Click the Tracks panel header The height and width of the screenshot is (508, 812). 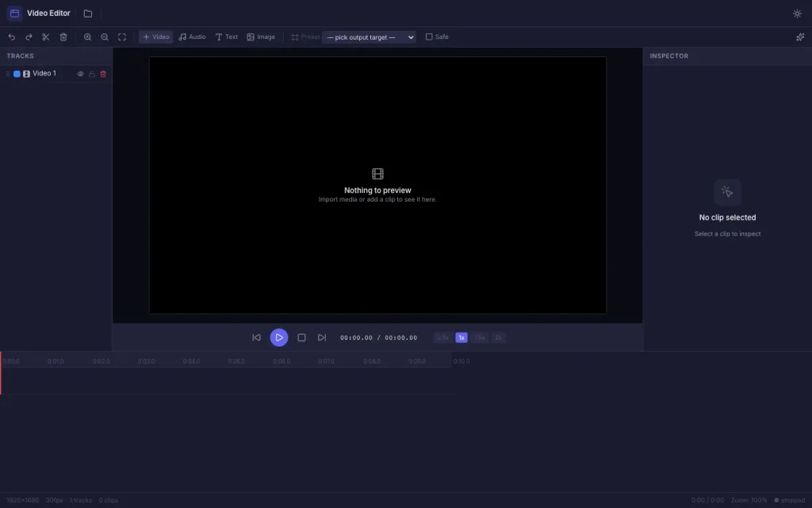point(56,56)
